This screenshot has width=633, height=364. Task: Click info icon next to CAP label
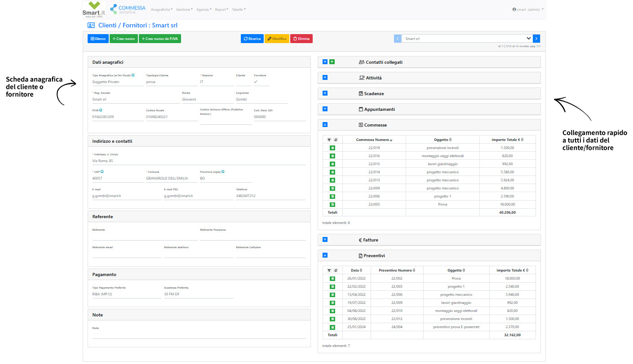102,171
